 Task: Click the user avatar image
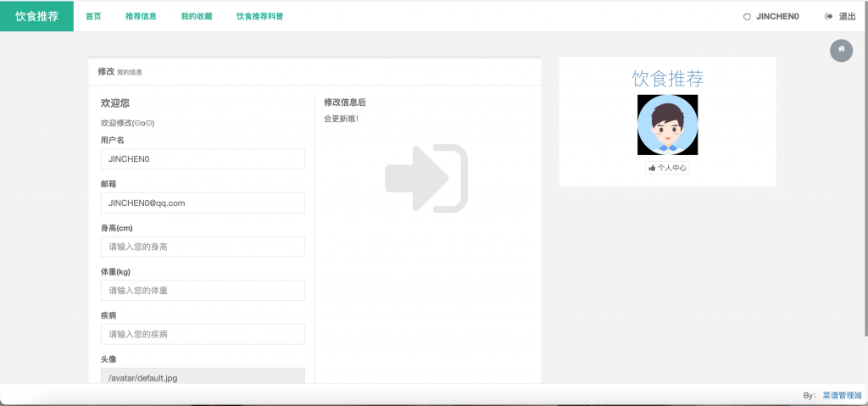(x=668, y=125)
